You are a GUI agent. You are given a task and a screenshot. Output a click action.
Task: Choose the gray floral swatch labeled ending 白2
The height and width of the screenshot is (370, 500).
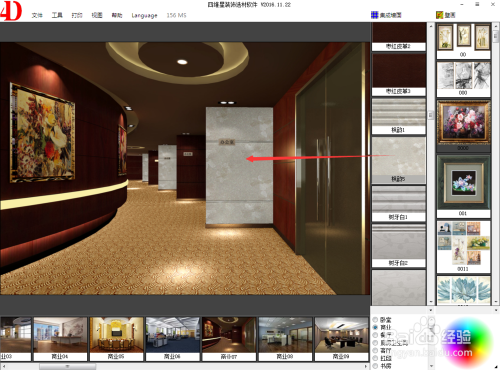pyautogui.click(x=399, y=245)
